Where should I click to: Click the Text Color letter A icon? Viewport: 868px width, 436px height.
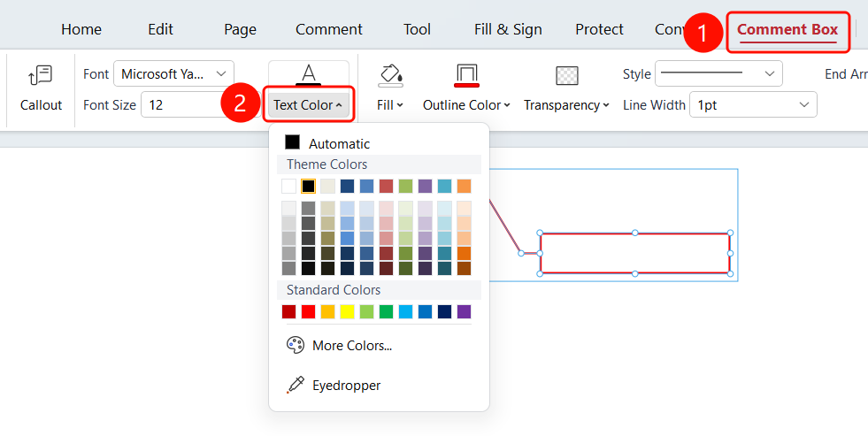point(308,74)
